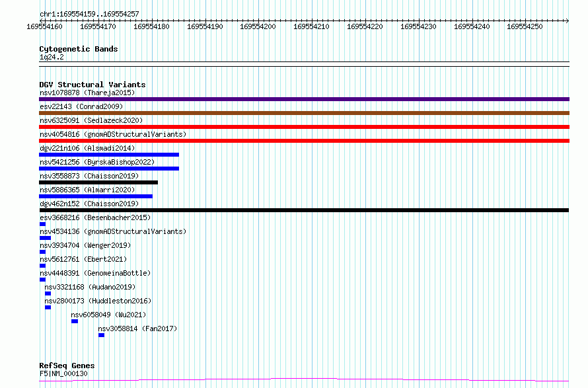Select the small blue nsv3934704 bar
588x388 pixels.
(x=42, y=252)
